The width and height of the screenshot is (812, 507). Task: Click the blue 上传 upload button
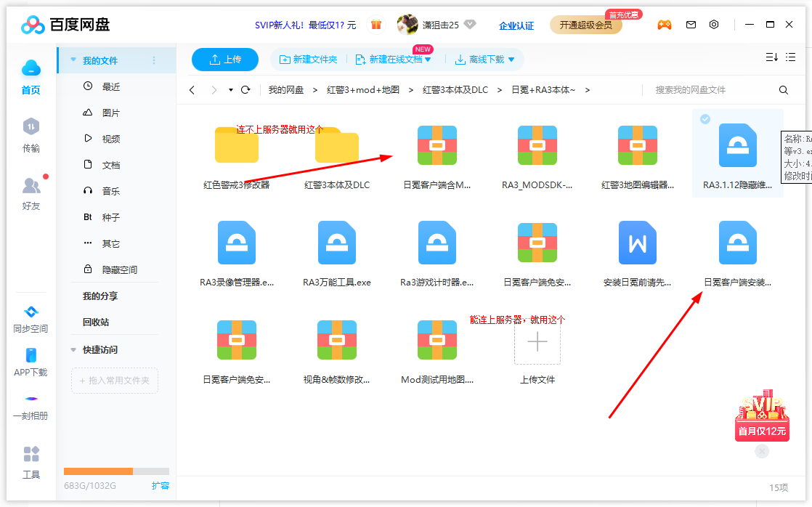(x=224, y=60)
